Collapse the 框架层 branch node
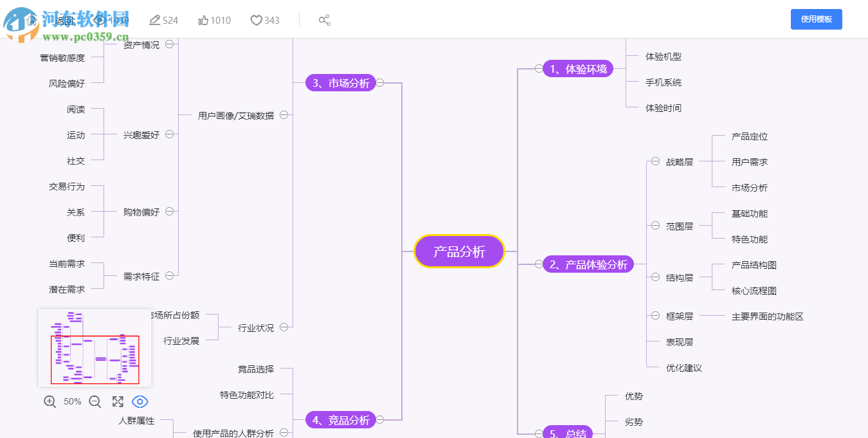 655,316
